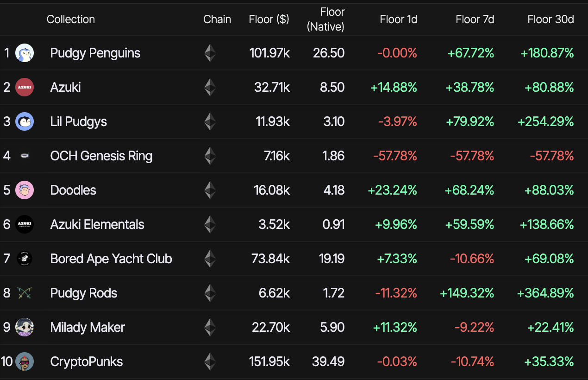Click the +254.29% Floor 30d value
The height and width of the screenshot is (380, 588).
click(x=546, y=121)
